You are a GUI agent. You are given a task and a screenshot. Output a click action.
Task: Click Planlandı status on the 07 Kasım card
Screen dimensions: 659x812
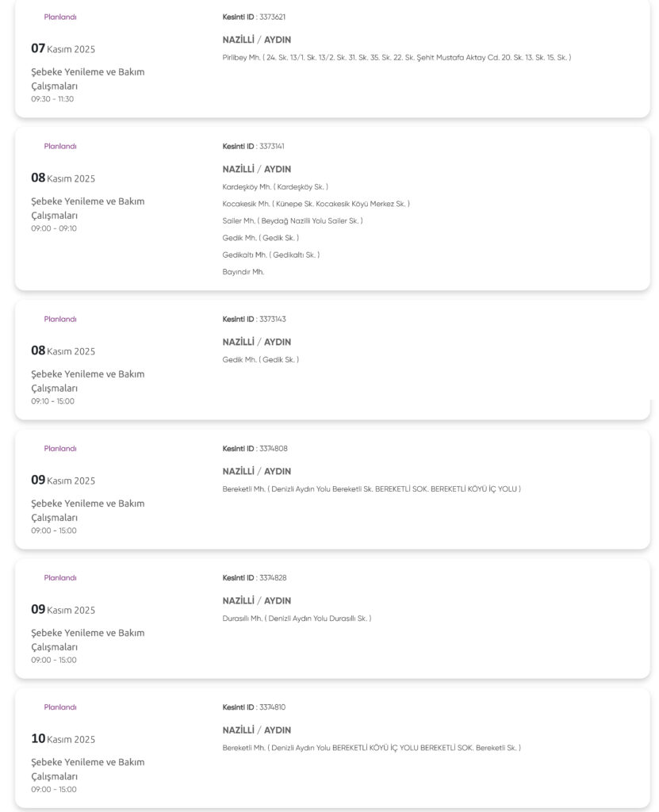(60, 17)
